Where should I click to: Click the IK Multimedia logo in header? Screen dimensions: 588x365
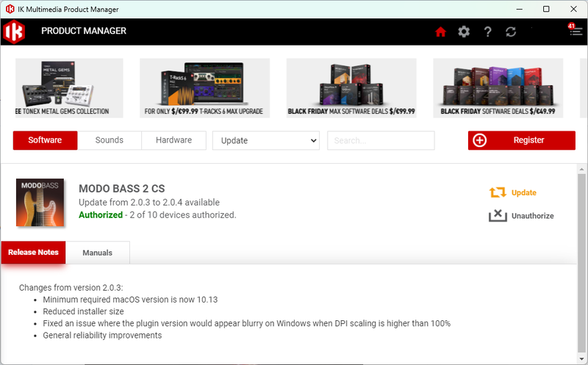click(x=14, y=32)
